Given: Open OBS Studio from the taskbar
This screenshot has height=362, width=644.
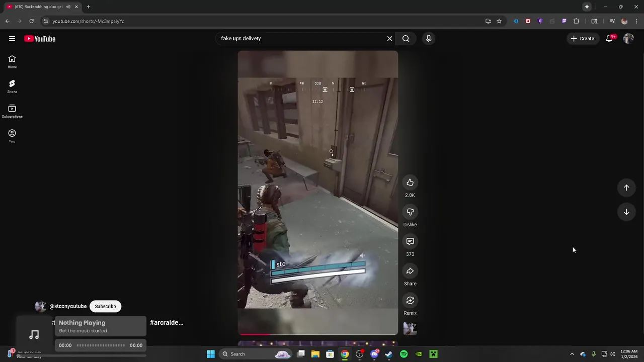Looking at the screenshot, I should click(x=359, y=354).
